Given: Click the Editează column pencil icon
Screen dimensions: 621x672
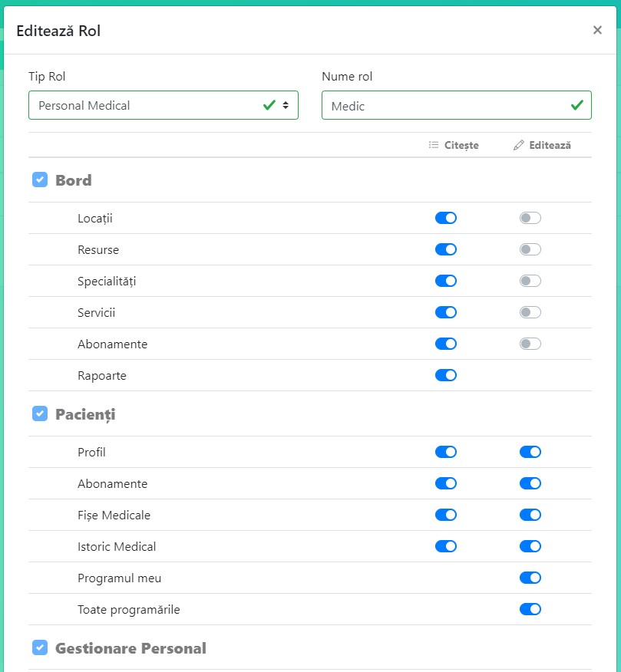Looking at the screenshot, I should coord(519,145).
